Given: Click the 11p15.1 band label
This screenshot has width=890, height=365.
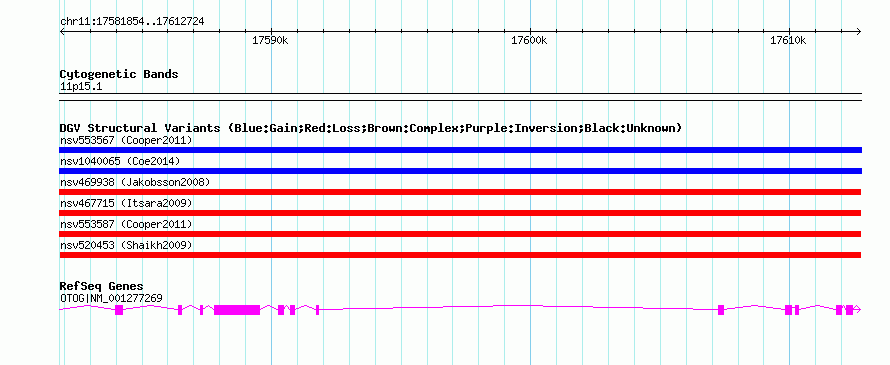Looking at the screenshot, I should click(81, 87).
